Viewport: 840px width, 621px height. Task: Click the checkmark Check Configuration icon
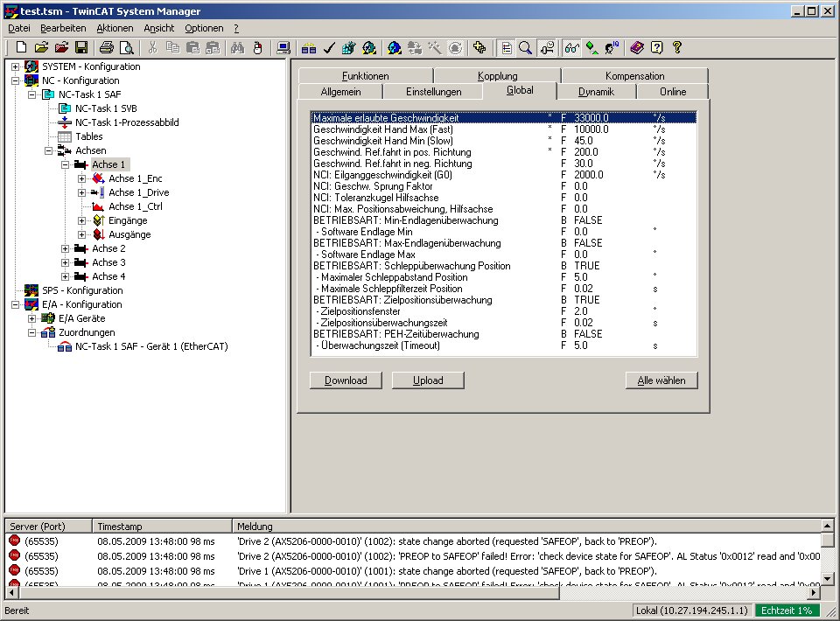[329, 47]
